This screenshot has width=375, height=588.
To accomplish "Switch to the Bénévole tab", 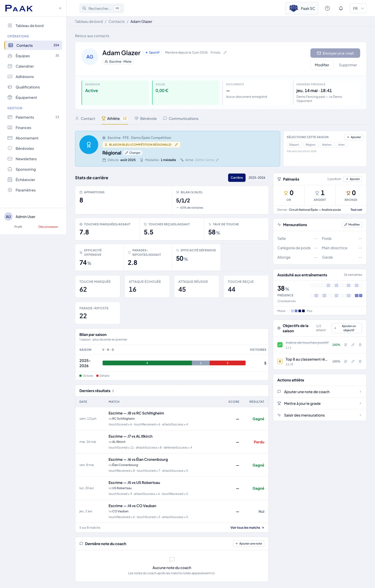I will (146, 119).
